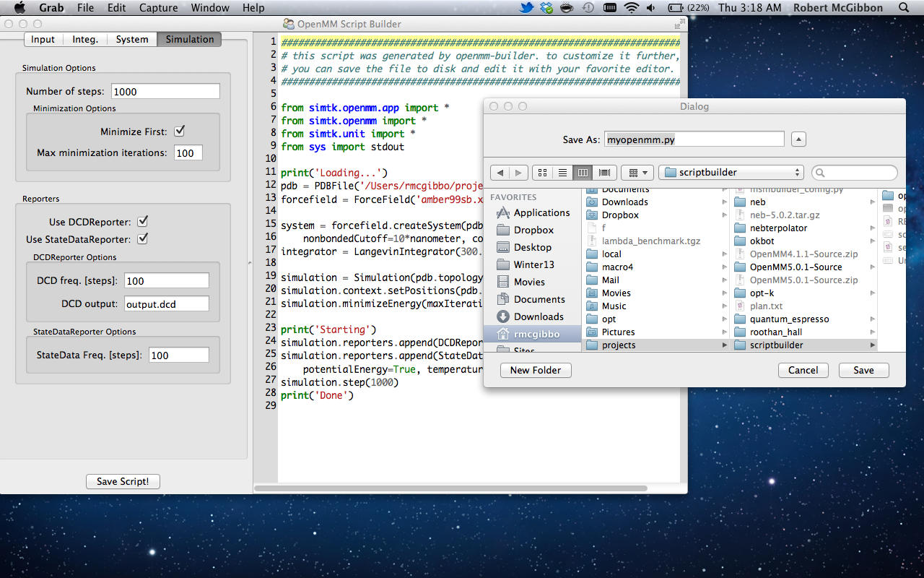Click the Max minimization iterations field

188,152
